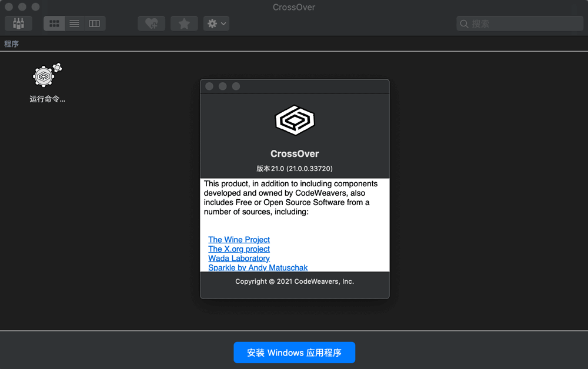The width and height of the screenshot is (588, 369).
Task: Click the zoom button of About dialog
Action: pos(236,86)
